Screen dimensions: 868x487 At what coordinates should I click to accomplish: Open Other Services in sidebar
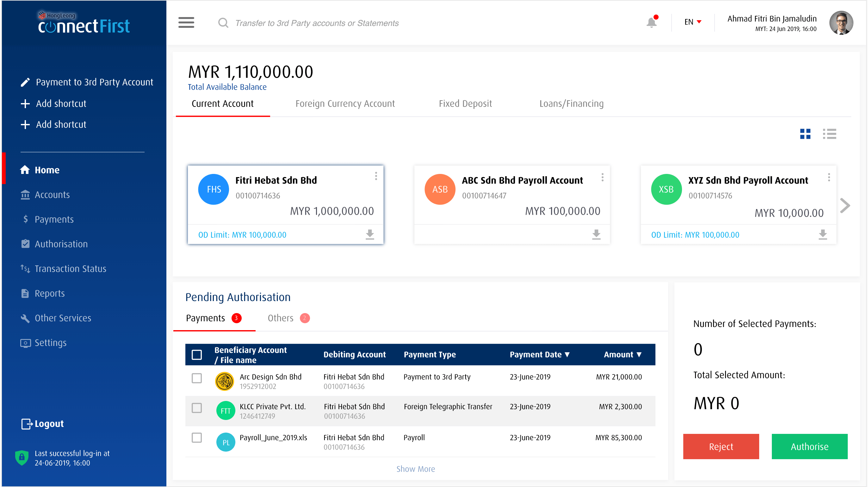[56, 317]
